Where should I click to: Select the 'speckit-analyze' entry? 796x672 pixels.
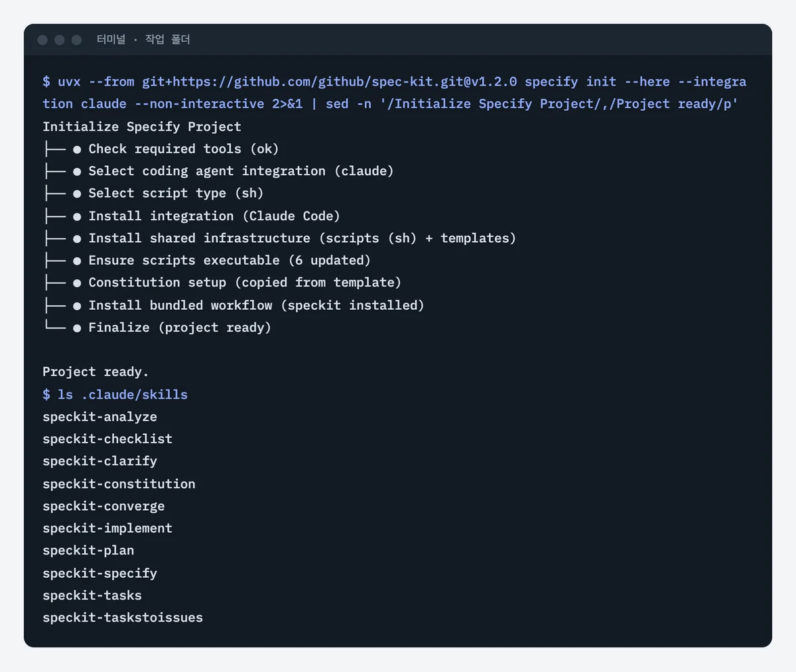tap(100, 417)
